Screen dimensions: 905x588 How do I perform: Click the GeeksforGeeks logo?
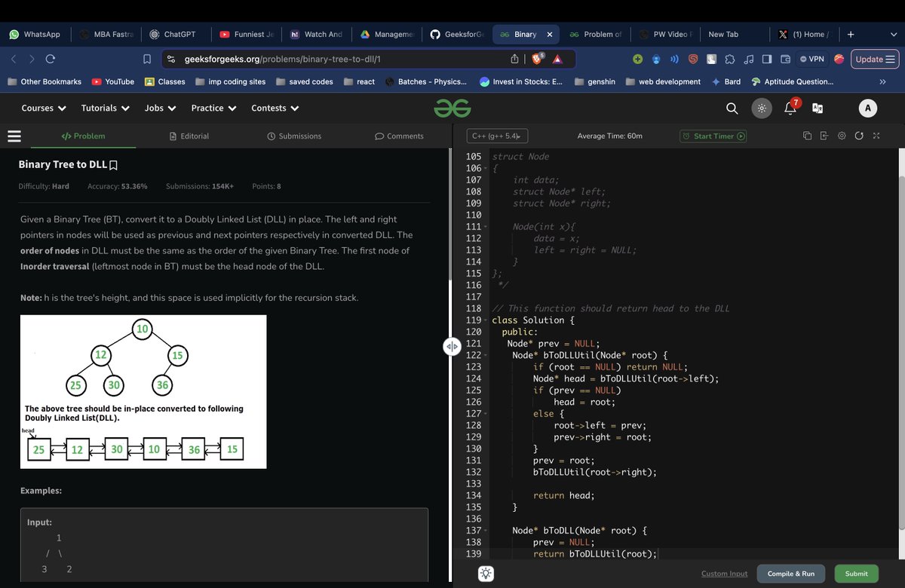tap(452, 109)
